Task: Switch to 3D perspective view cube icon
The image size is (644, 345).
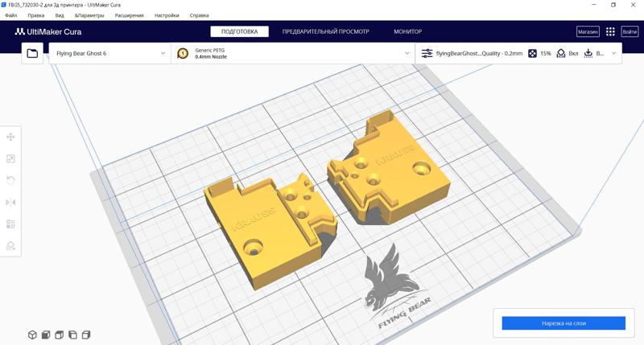Action: [32, 335]
